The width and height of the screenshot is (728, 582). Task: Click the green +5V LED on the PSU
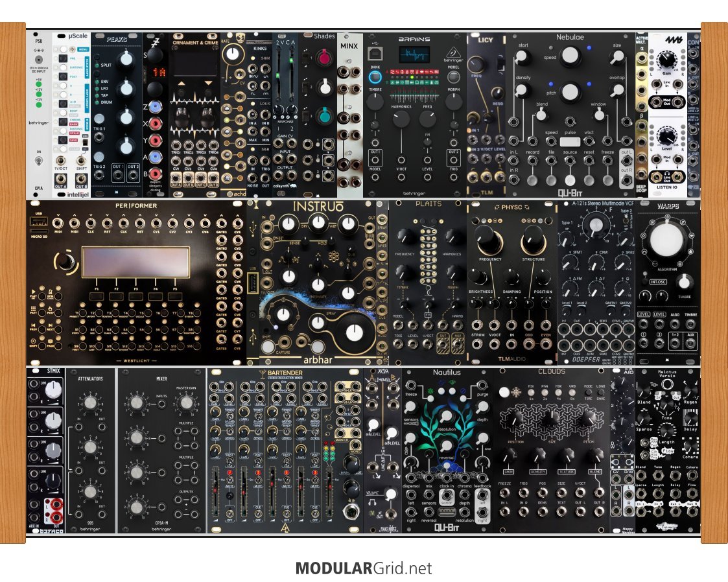(x=38, y=84)
